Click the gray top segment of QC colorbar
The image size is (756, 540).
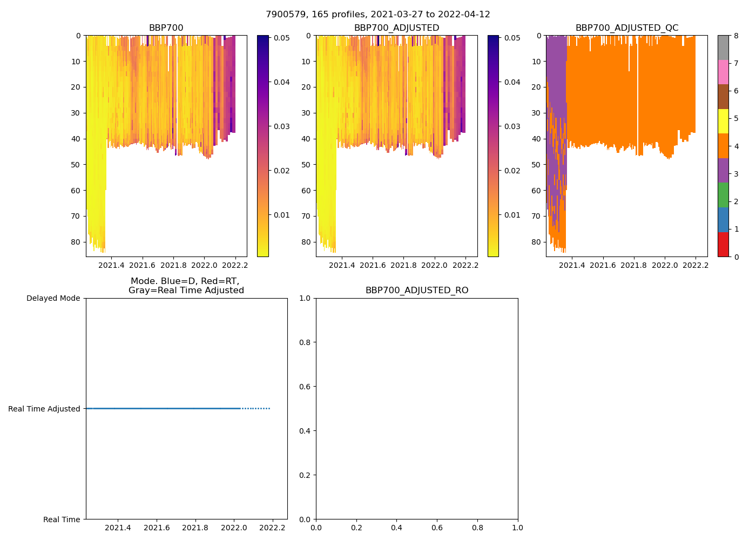pyautogui.click(x=723, y=47)
